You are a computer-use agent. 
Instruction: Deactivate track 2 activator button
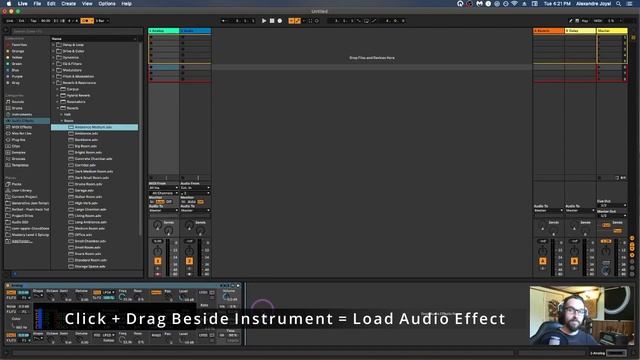coord(189,261)
